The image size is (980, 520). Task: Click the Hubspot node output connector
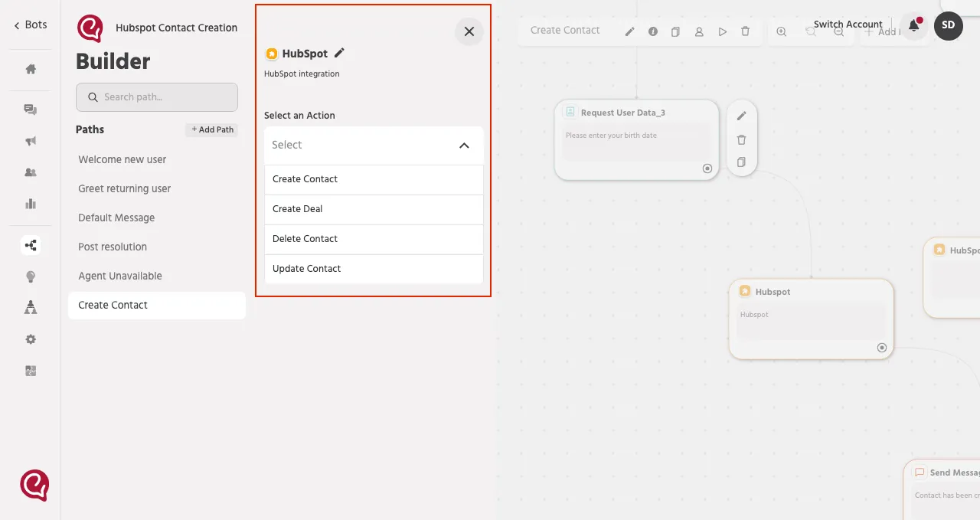point(882,348)
